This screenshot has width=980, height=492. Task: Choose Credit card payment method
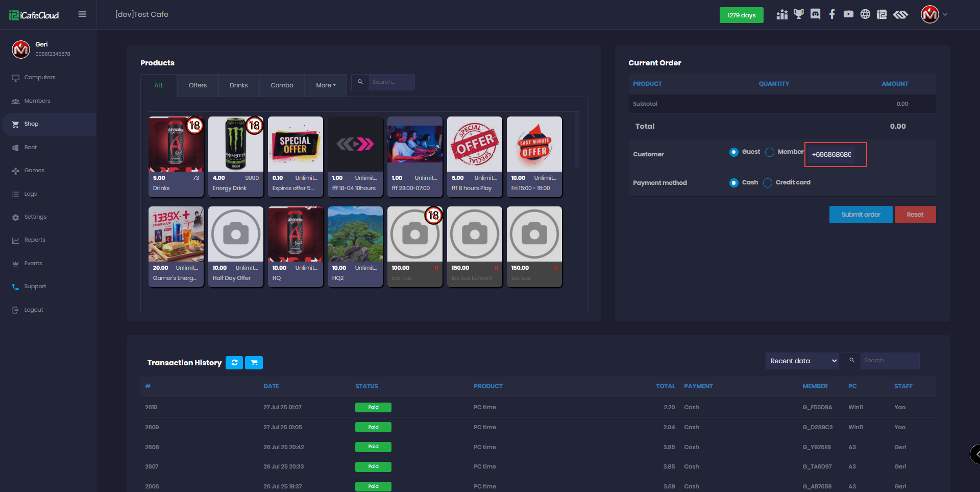click(768, 183)
